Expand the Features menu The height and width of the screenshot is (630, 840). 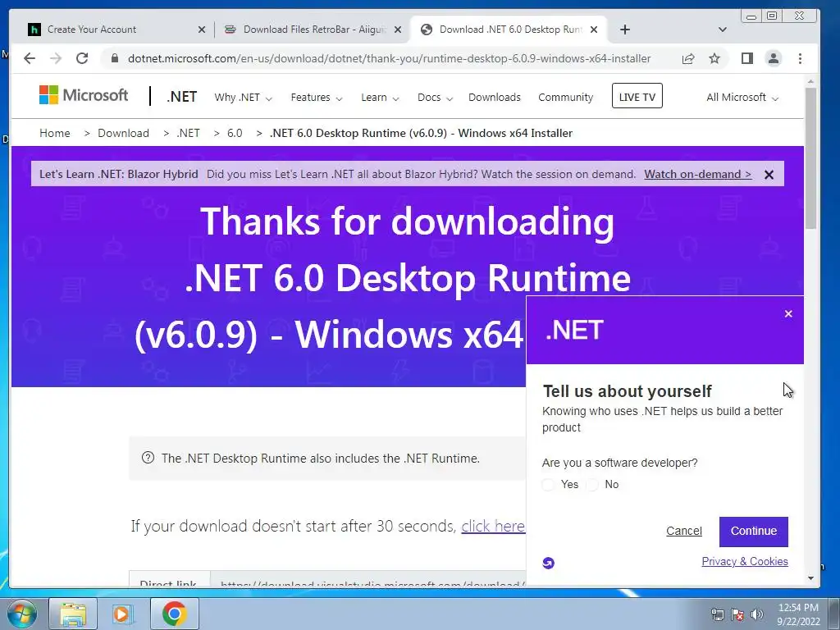316,98
